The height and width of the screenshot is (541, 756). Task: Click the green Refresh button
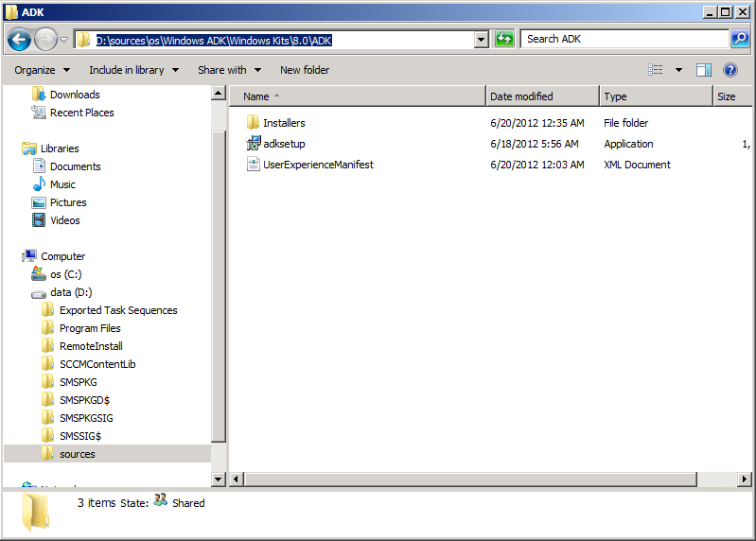click(x=504, y=39)
